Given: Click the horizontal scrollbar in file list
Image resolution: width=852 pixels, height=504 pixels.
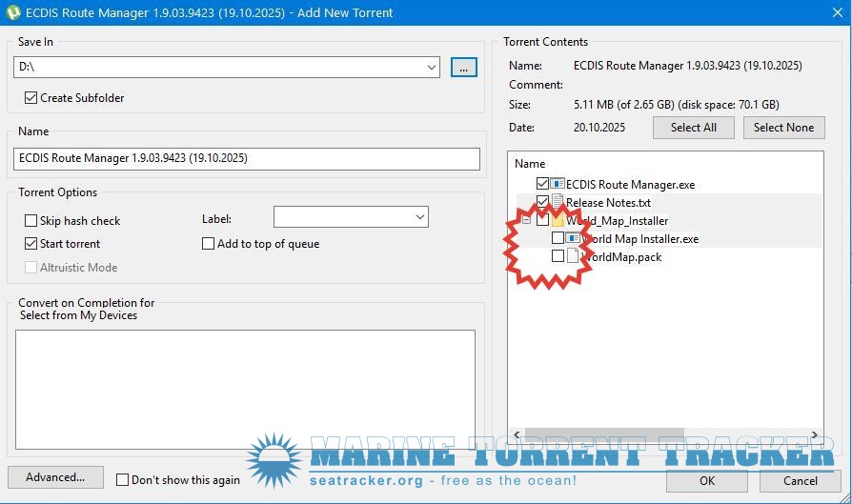Looking at the screenshot, I should [604, 434].
